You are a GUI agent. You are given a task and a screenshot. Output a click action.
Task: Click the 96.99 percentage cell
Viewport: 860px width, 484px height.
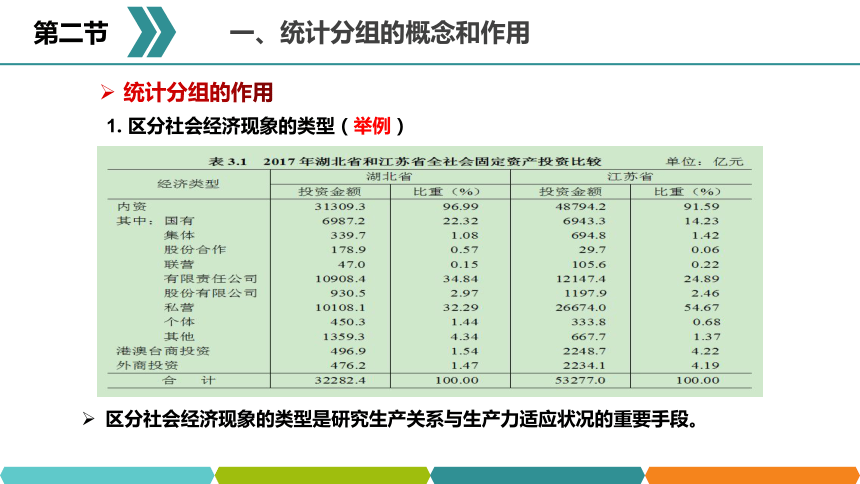(x=460, y=207)
